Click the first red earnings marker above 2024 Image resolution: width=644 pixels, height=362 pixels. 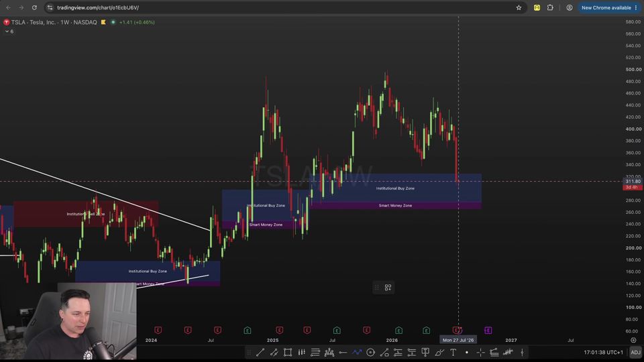pos(158,330)
